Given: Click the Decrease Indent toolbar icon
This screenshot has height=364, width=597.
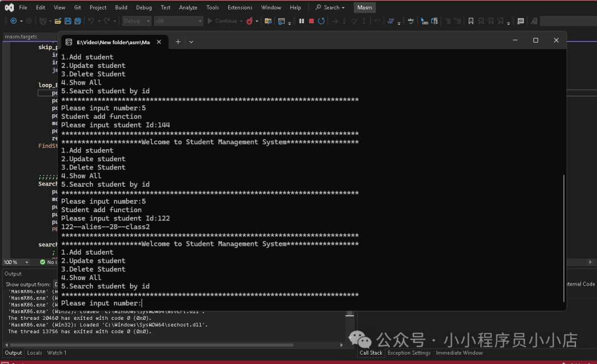Looking at the screenshot, I should point(448,21).
